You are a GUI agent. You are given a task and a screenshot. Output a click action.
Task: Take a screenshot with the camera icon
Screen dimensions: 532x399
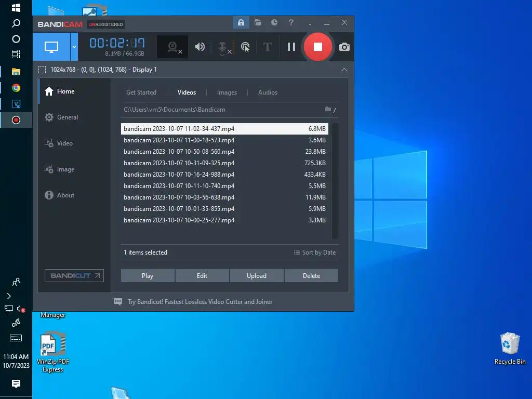coord(344,47)
